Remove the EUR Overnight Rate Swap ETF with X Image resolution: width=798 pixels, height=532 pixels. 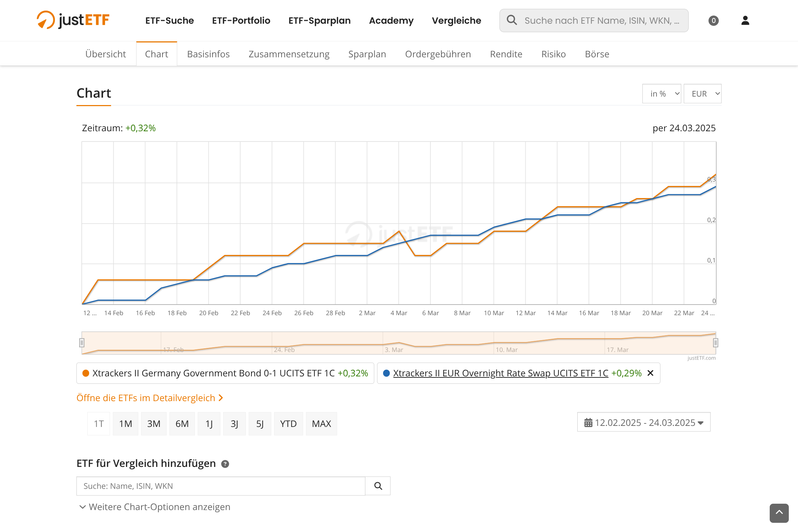tap(650, 373)
